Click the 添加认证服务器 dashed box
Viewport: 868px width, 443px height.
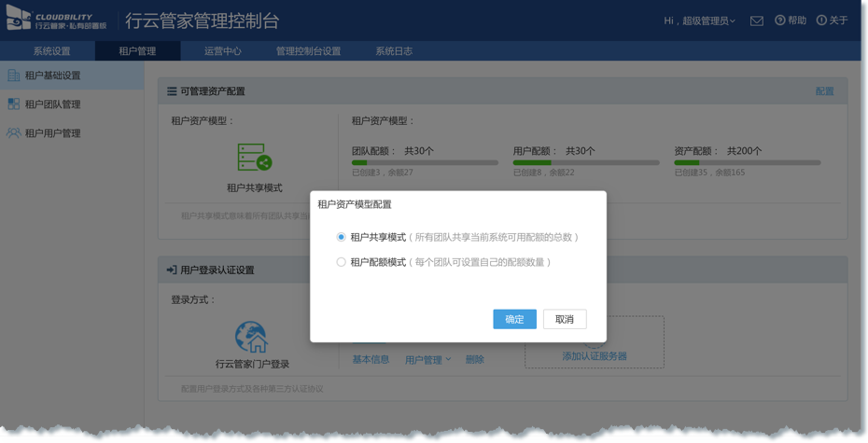click(x=595, y=342)
